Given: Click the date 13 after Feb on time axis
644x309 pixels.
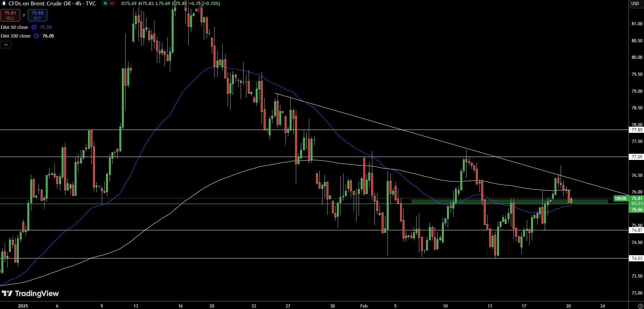Looking at the screenshot, I should click(x=490, y=306).
